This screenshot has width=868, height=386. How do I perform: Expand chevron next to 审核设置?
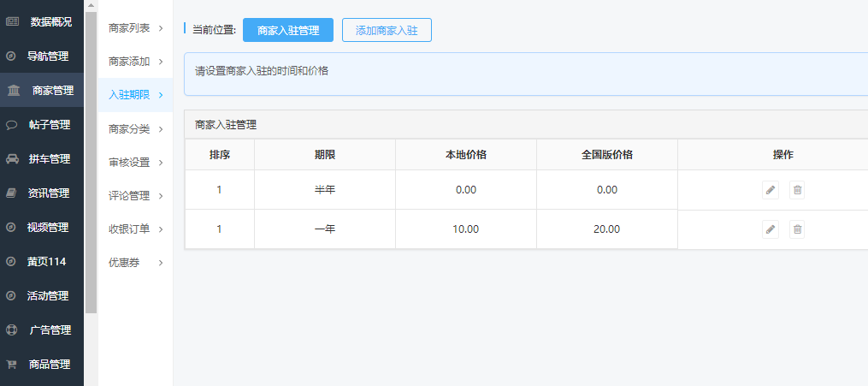click(161, 163)
